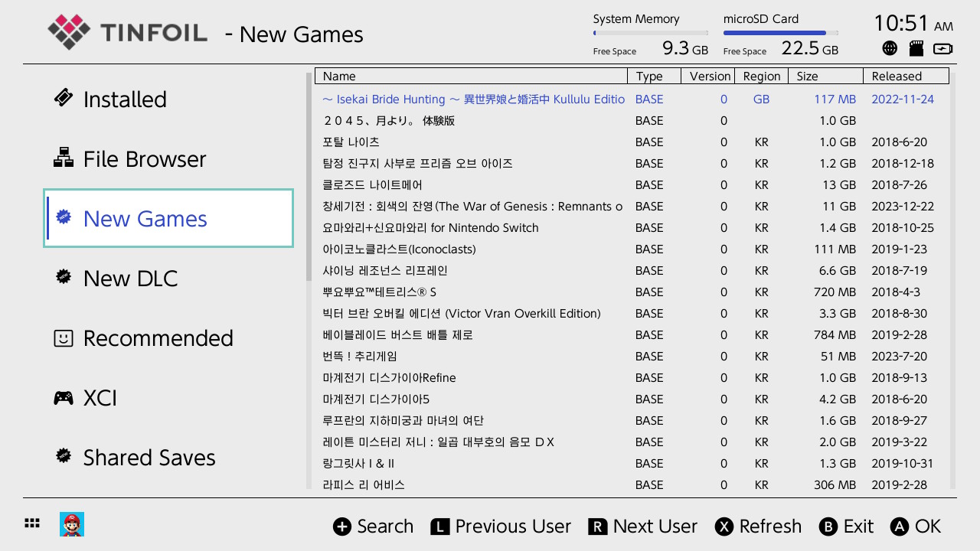Select the 샤이닝 레조넌스 리프레인 row

[632, 270]
